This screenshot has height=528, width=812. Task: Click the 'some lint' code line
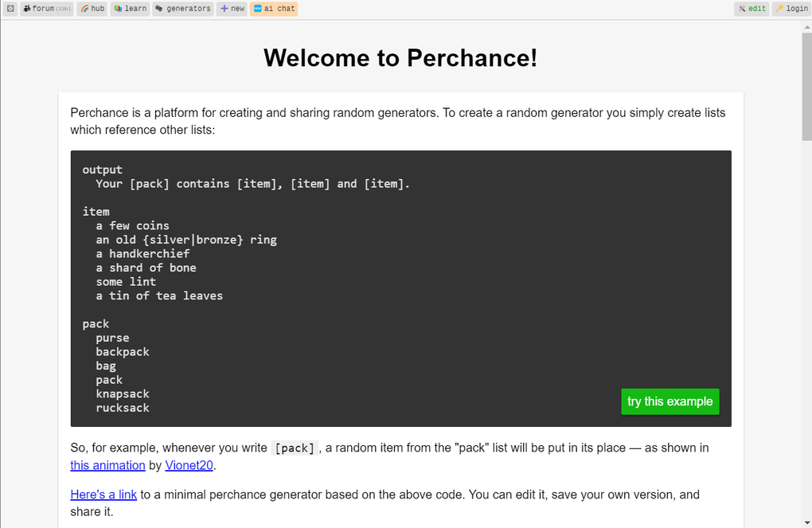click(126, 282)
